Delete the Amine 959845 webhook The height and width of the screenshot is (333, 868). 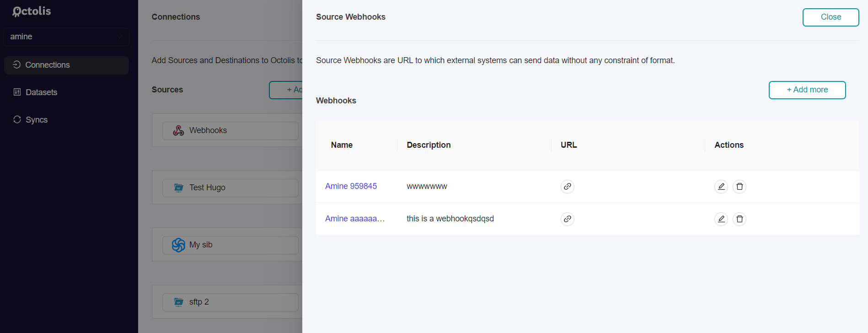739,187
